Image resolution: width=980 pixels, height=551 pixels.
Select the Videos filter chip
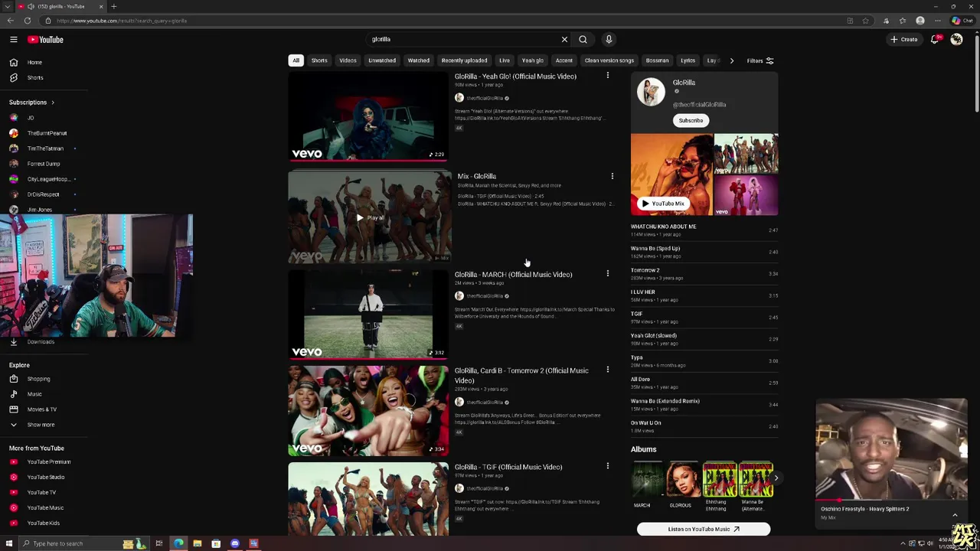coord(348,60)
